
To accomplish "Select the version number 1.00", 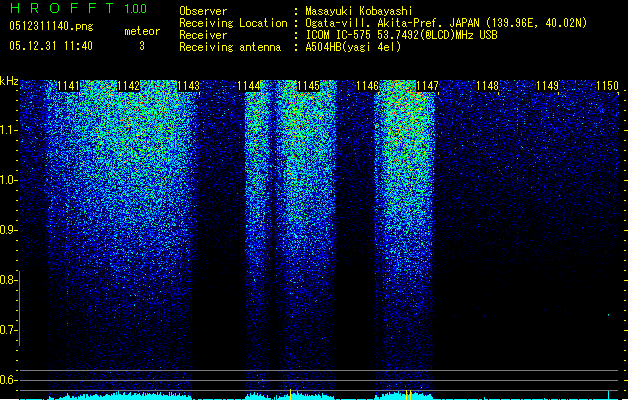I will [x=136, y=8].
